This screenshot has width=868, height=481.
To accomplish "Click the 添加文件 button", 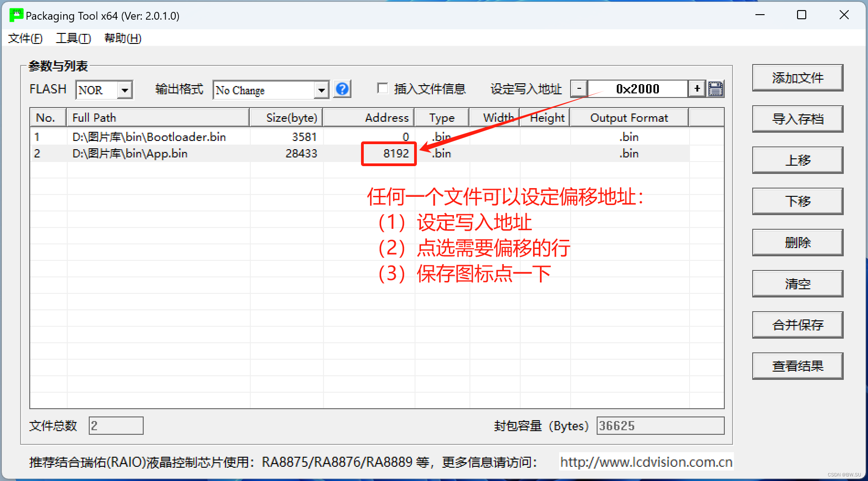I will 798,78.
